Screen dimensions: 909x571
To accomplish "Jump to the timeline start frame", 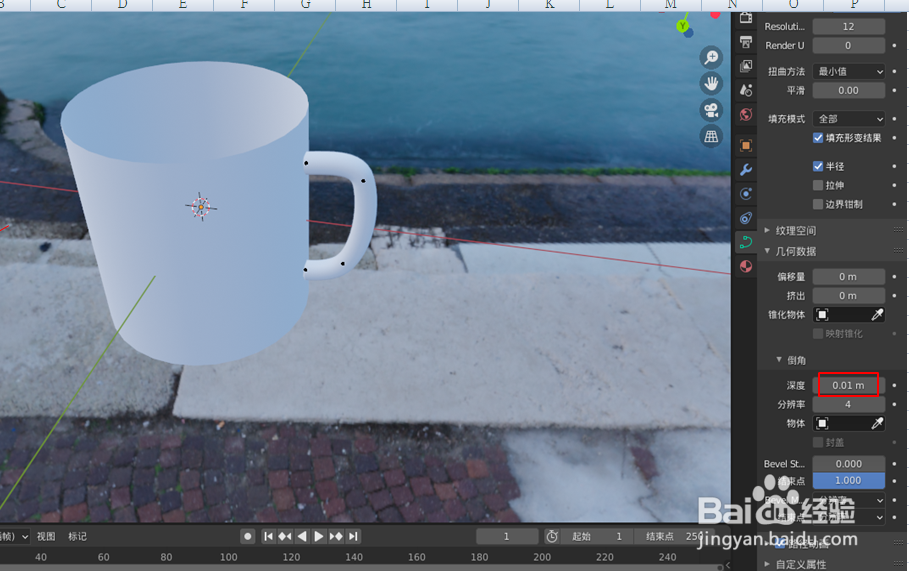I will point(268,536).
